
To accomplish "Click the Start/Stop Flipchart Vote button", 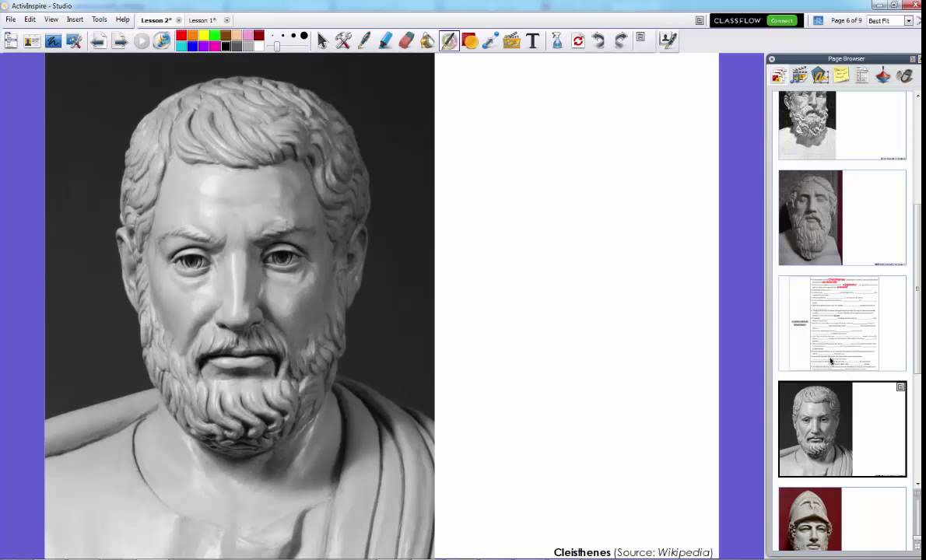I will click(x=141, y=40).
